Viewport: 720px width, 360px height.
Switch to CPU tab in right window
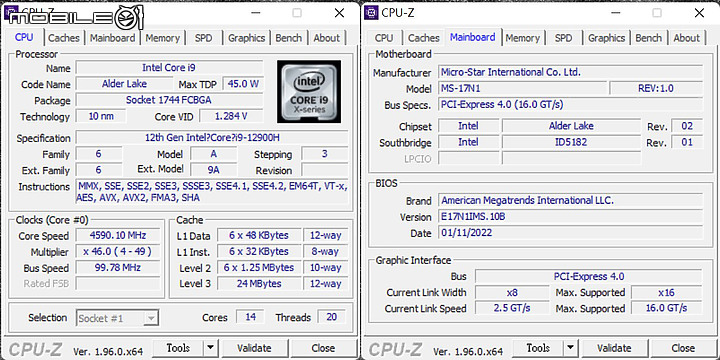(384, 38)
